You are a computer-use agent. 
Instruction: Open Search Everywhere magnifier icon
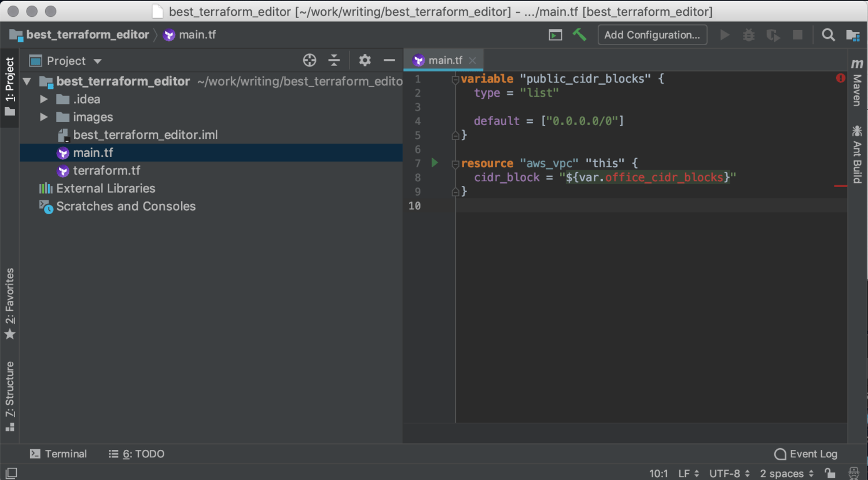[828, 35]
